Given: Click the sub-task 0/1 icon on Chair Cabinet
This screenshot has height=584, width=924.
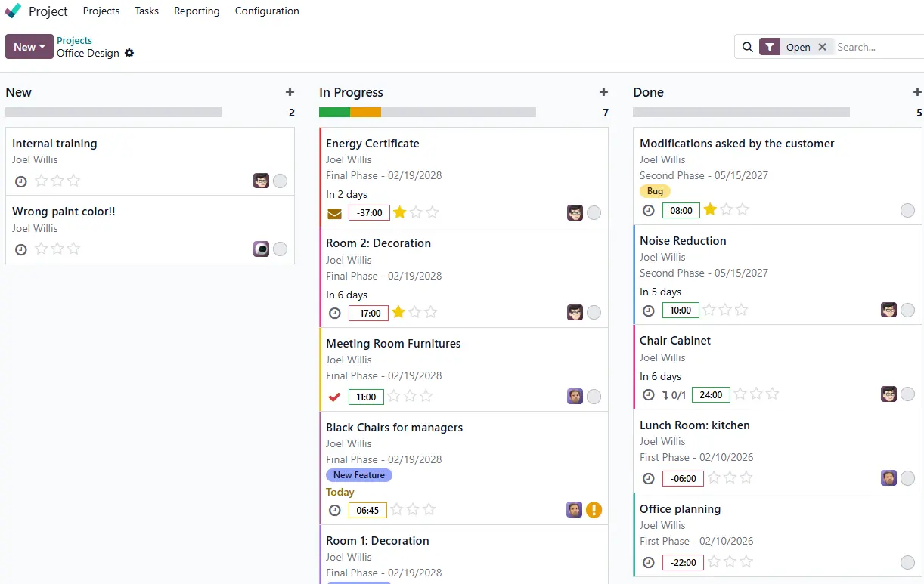Looking at the screenshot, I should (x=674, y=394).
